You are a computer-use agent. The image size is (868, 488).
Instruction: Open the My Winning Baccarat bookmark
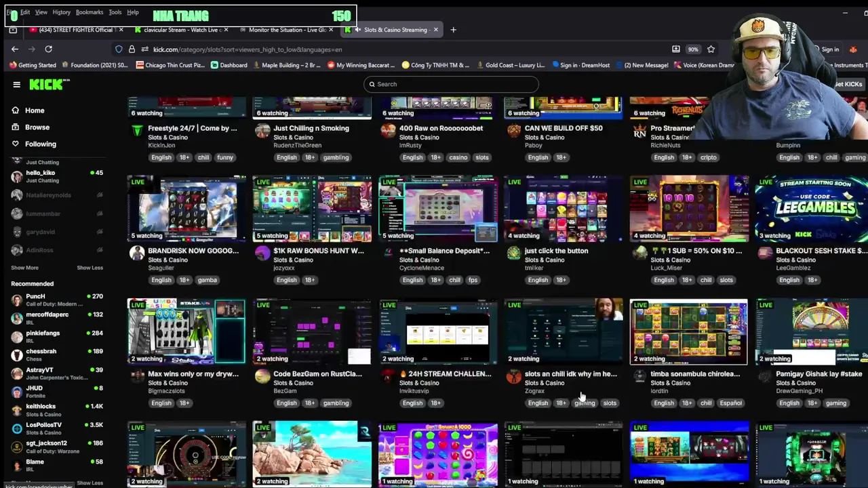click(361, 65)
